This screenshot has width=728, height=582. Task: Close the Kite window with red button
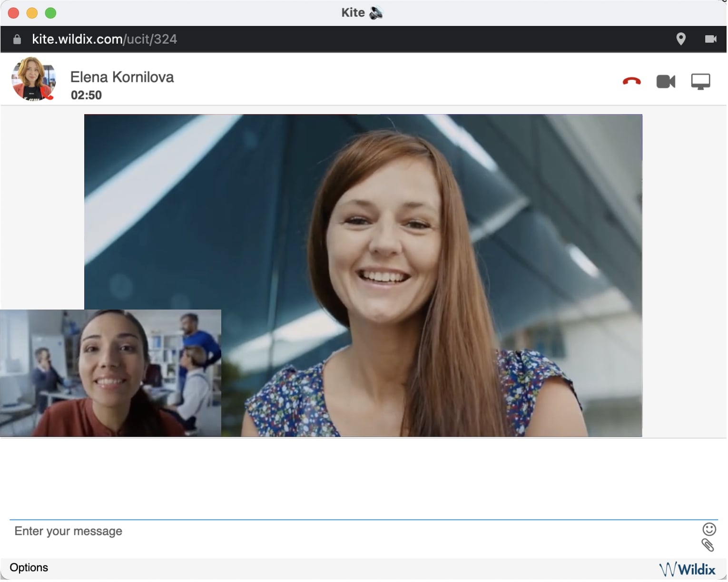point(14,13)
